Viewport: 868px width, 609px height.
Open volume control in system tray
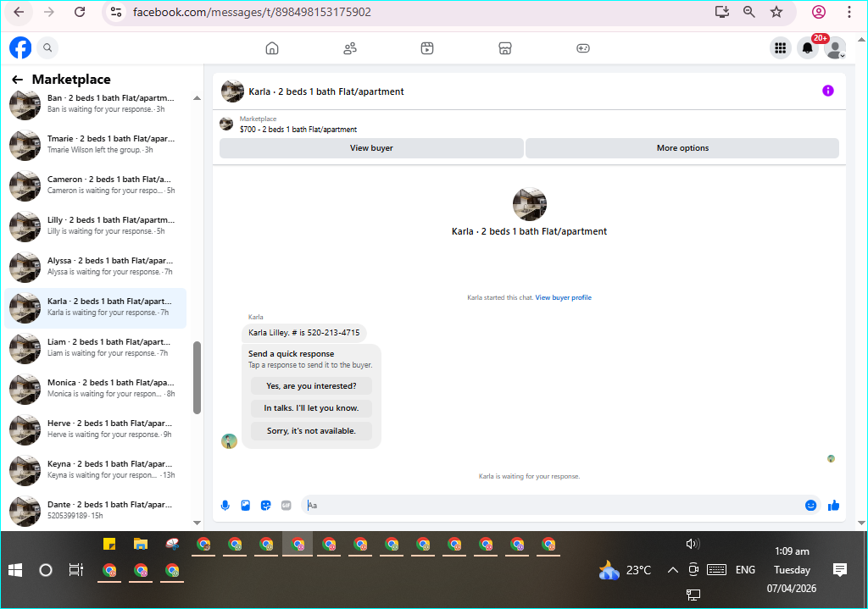[x=693, y=545]
